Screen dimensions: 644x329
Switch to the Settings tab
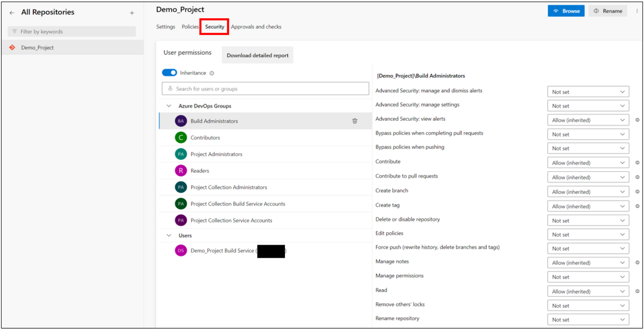coord(166,27)
